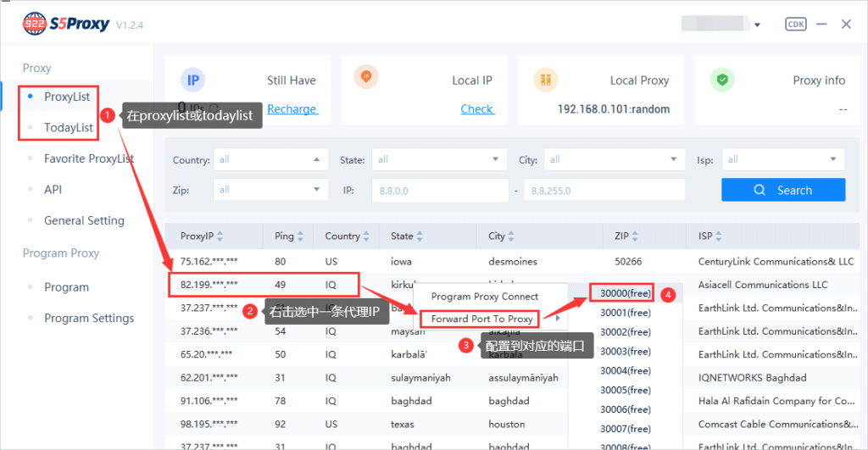Open the Program page
868x450 pixels.
coord(66,286)
